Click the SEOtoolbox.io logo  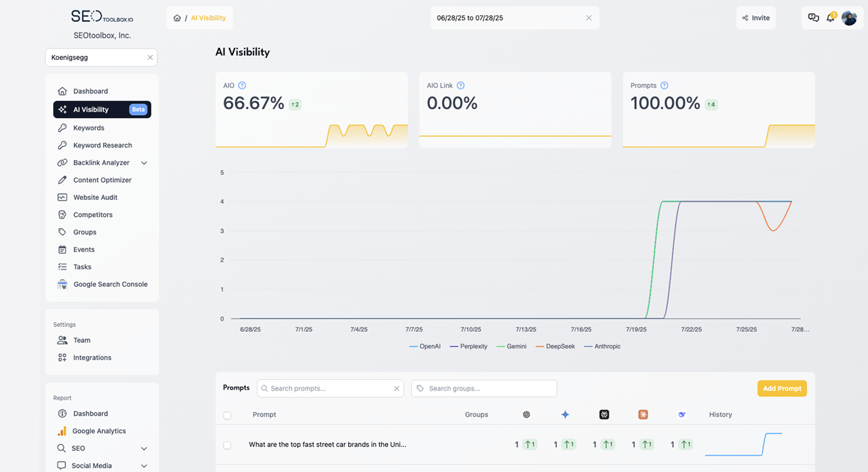(x=102, y=16)
